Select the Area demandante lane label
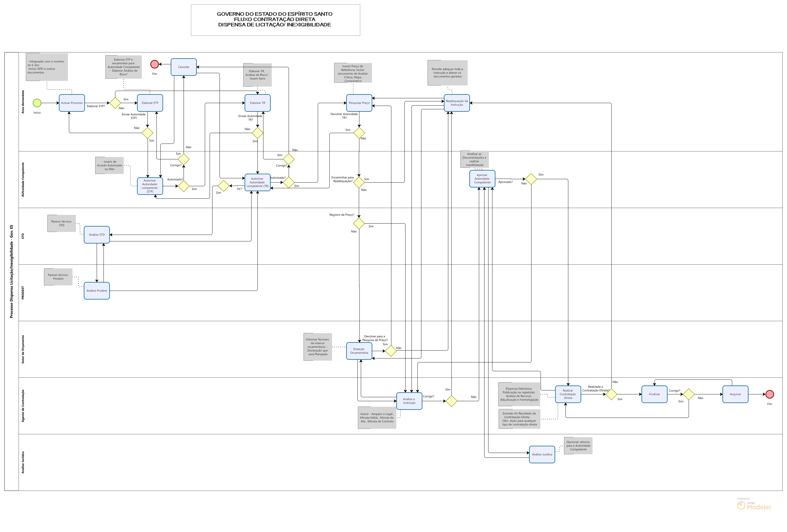The image size is (787, 532). [x=23, y=102]
